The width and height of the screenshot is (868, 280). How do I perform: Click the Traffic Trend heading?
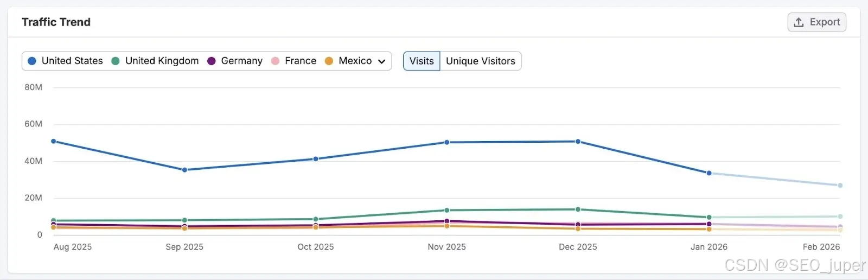coord(56,22)
